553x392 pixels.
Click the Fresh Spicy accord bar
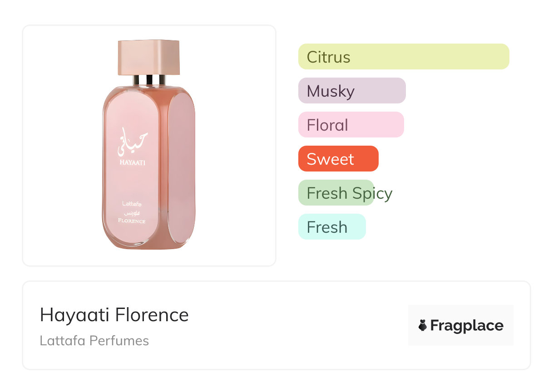coord(336,193)
